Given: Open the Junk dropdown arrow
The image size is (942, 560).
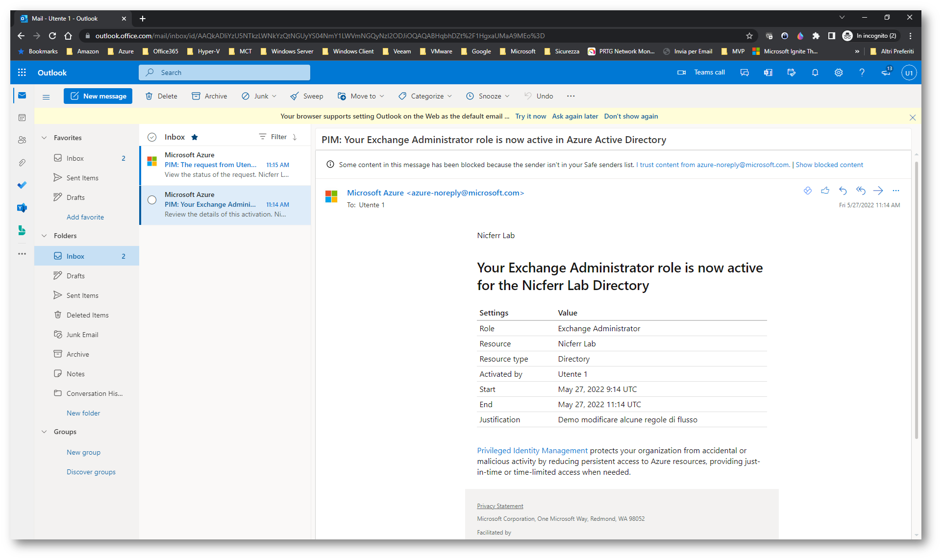Looking at the screenshot, I should click(274, 96).
